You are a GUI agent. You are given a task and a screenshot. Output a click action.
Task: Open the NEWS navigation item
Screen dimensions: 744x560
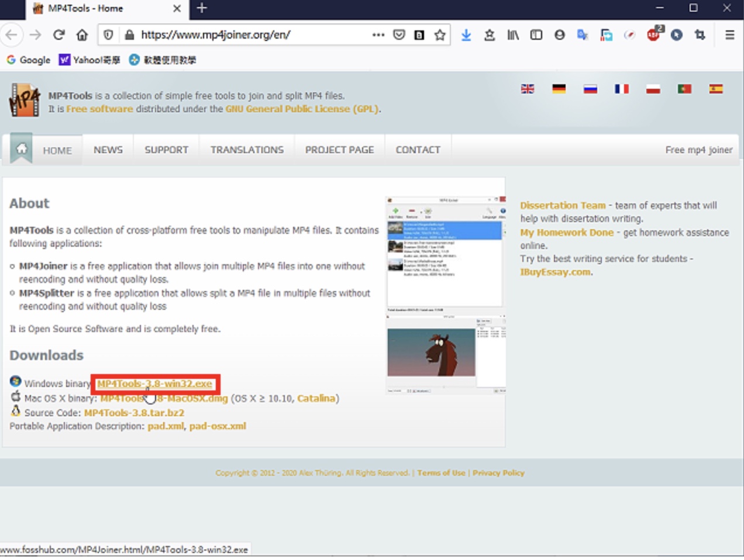(108, 150)
